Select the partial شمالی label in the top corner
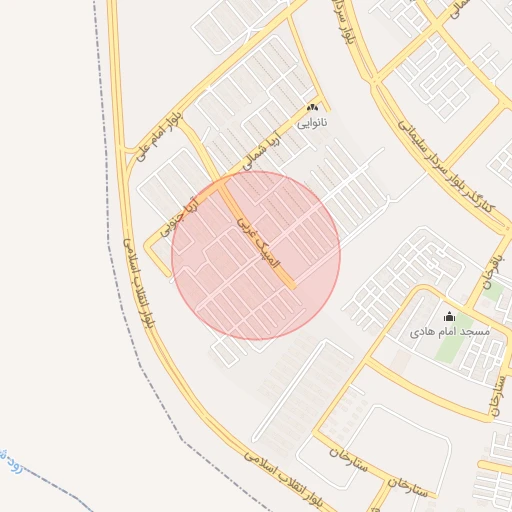The image size is (512, 512). pos(461,9)
